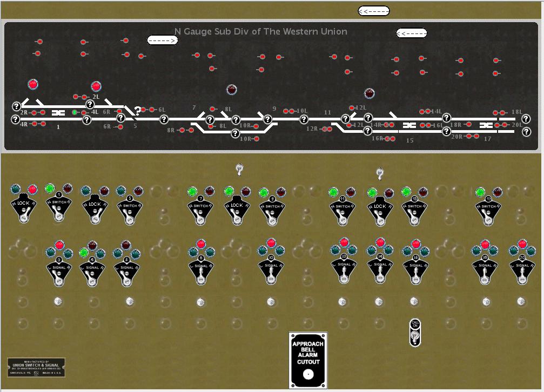Flip the toggle switch above the 11-15 lock lever

[380, 173]
